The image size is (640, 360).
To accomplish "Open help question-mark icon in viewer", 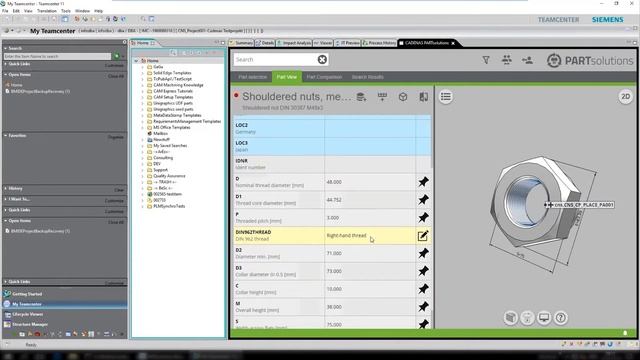I will tap(560, 318).
